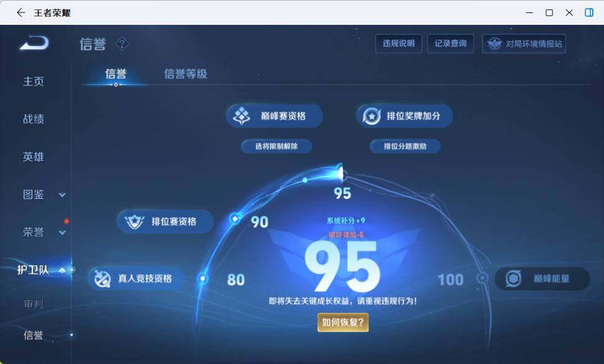
Task: Expand the 荣誉 chevron
Action: pyautogui.click(x=62, y=233)
